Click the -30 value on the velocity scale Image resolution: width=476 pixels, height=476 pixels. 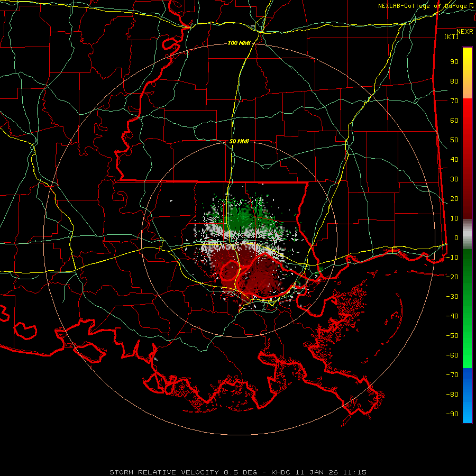point(452,297)
